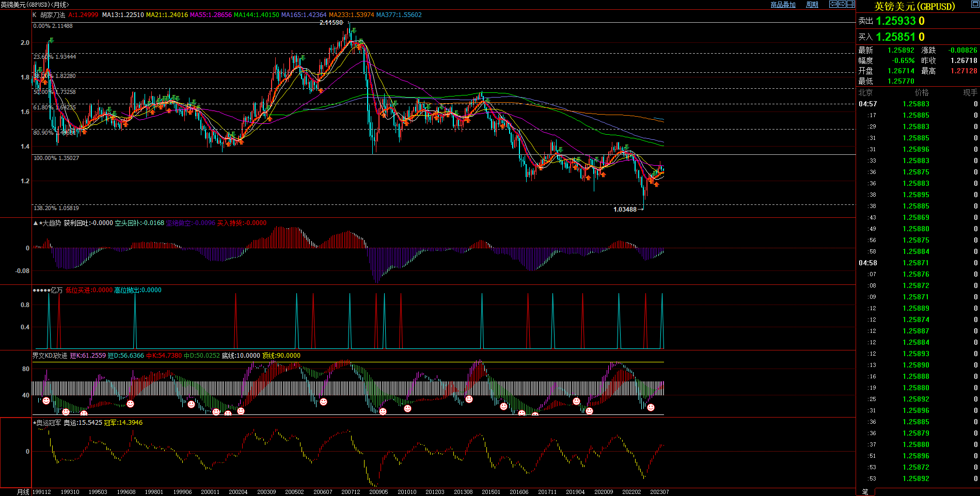Click the 1.03488 low price marker
The width and height of the screenshot is (980, 496).
(x=625, y=209)
